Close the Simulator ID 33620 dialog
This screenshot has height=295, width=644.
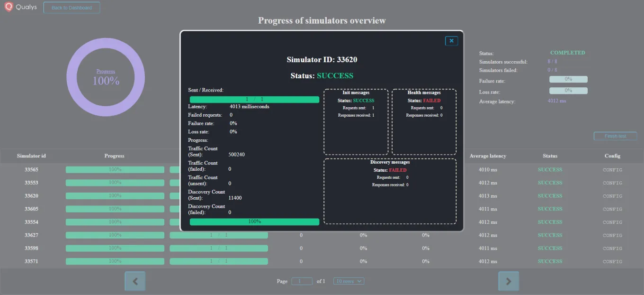[x=451, y=41]
